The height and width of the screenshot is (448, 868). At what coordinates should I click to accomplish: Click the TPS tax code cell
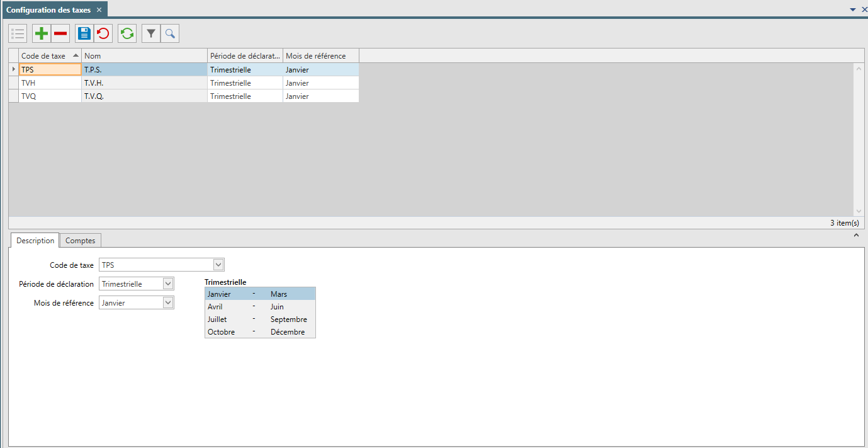[50, 70]
